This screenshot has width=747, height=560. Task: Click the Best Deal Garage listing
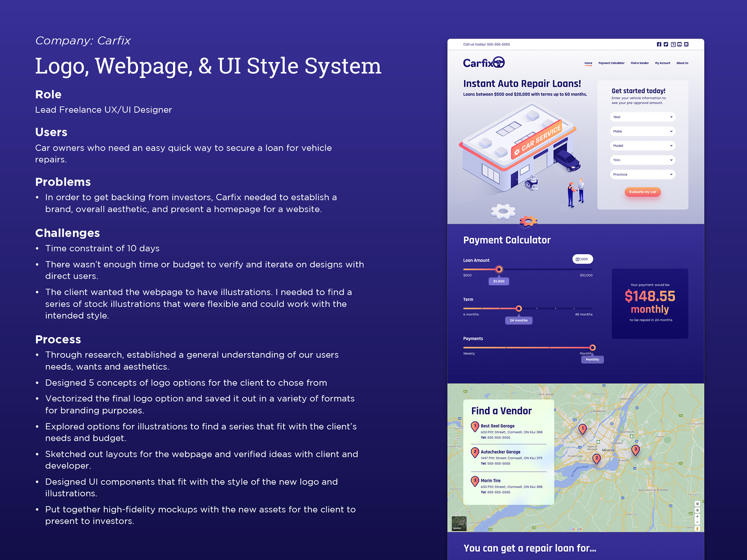coord(498,426)
